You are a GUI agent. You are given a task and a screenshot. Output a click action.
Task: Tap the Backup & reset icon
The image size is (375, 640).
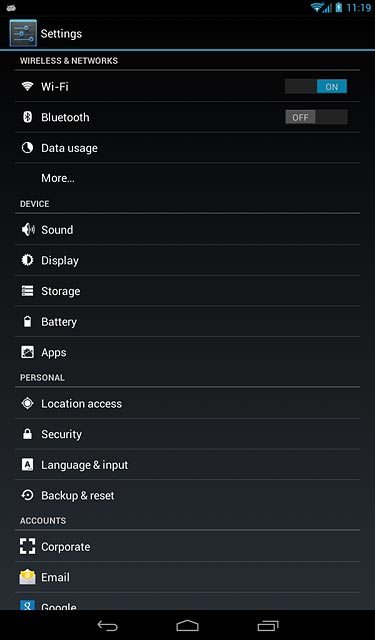coord(27,495)
